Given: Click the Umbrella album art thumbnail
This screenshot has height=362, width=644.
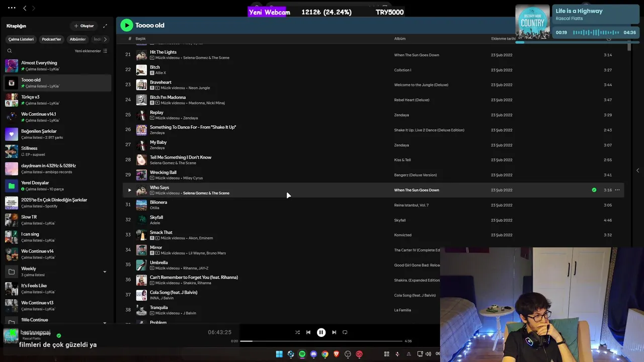Looking at the screenshot, I should (141, 265).
